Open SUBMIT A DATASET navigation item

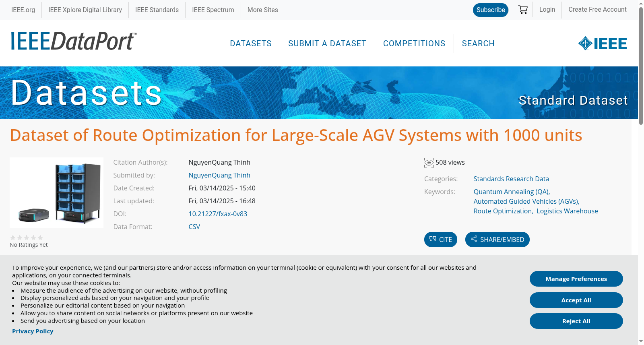click(x=327, y=43)
